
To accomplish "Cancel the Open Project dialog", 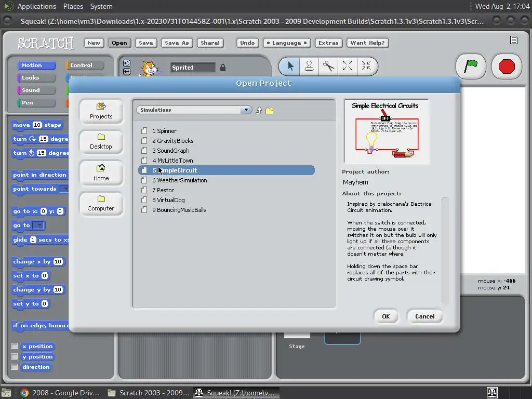I will pos(425,316).
